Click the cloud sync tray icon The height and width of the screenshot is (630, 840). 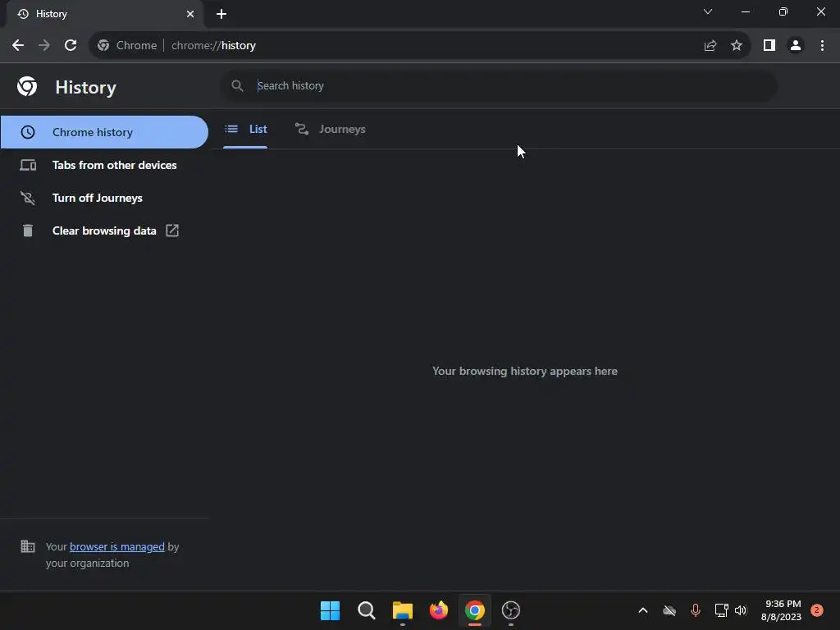(669, 610)
